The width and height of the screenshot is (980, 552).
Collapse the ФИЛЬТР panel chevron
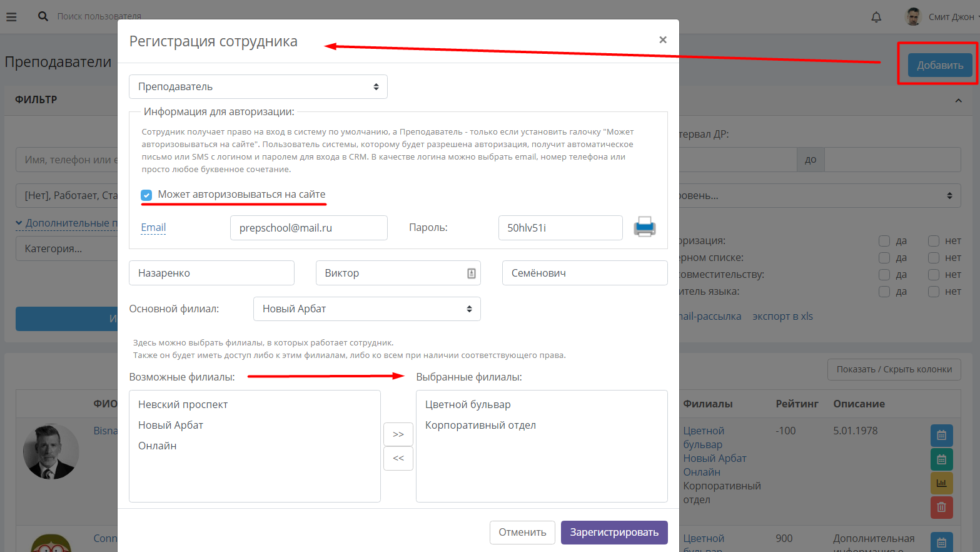pyautogui.click(x=958, y=100)
